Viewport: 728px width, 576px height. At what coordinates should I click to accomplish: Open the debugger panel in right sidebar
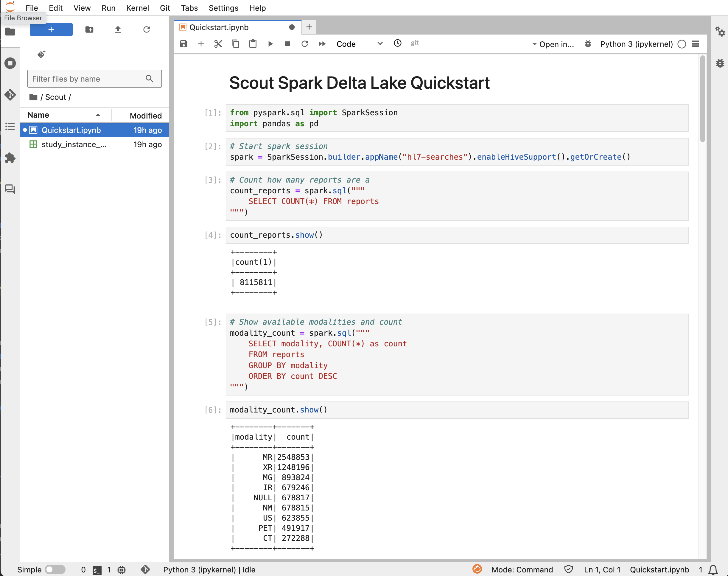(x=720, y=63)
